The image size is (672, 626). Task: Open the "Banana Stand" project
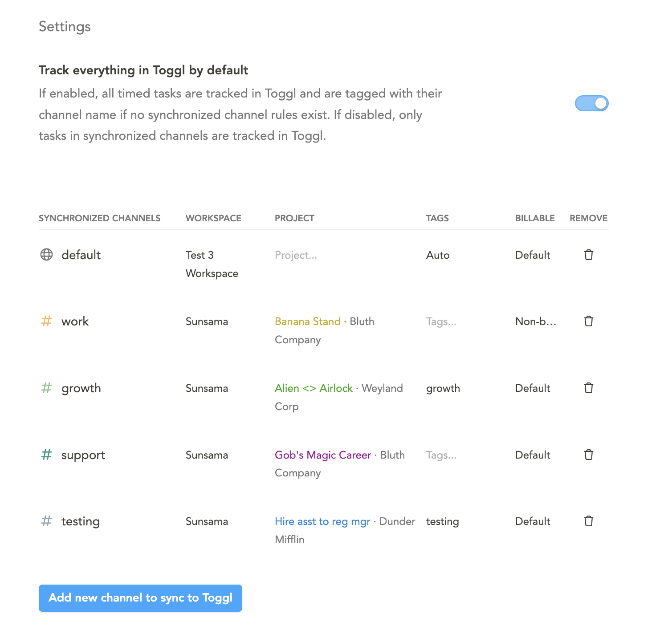[x=308, y=321]
